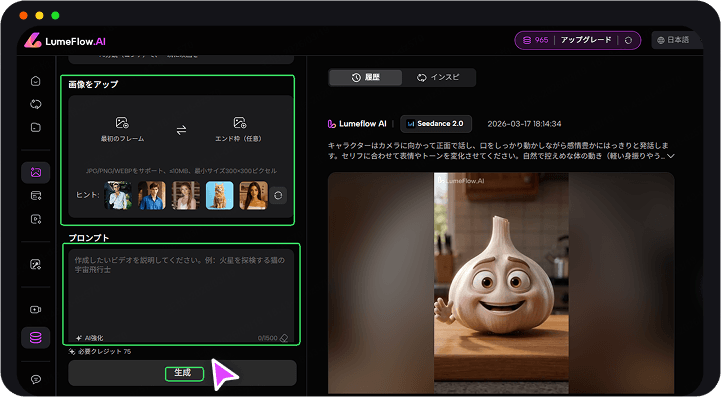The image size is (721, 404).
Task: Select the orange cat hint thumbnail
Action: 219,195
